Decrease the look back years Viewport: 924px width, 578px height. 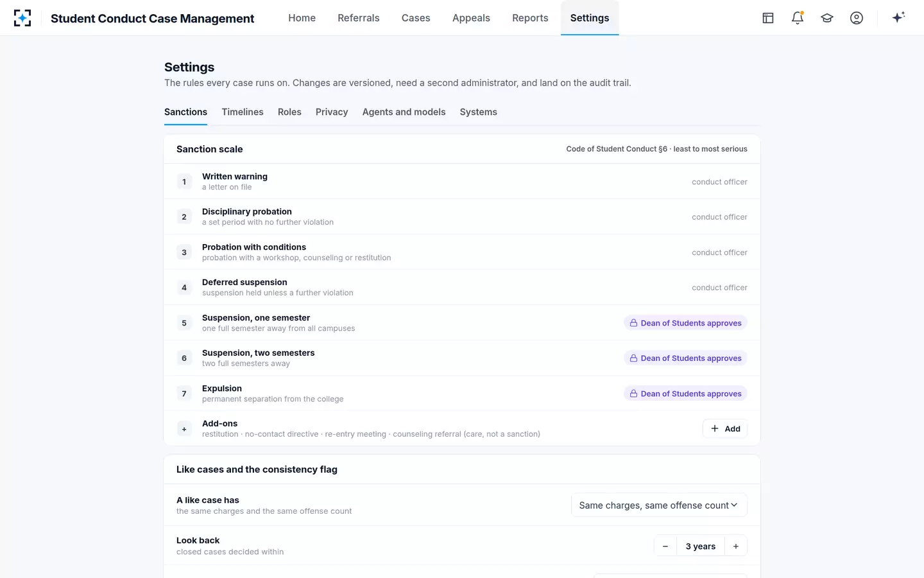665,547
